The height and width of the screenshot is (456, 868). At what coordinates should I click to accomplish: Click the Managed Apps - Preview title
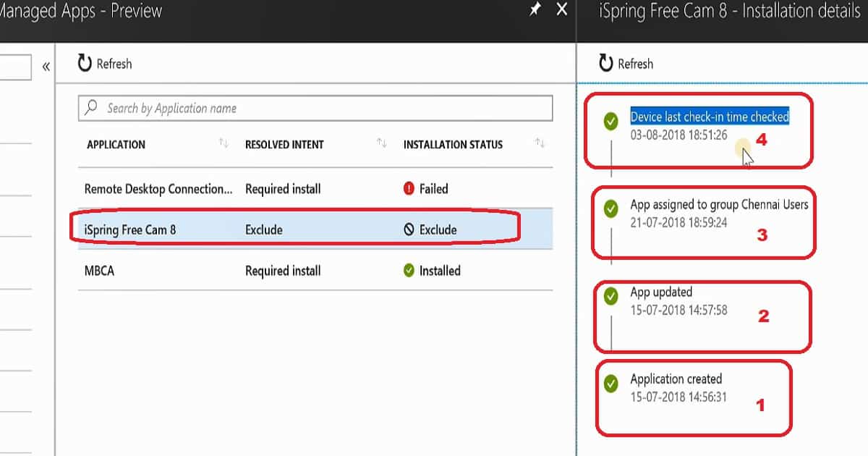coord(81,12)
